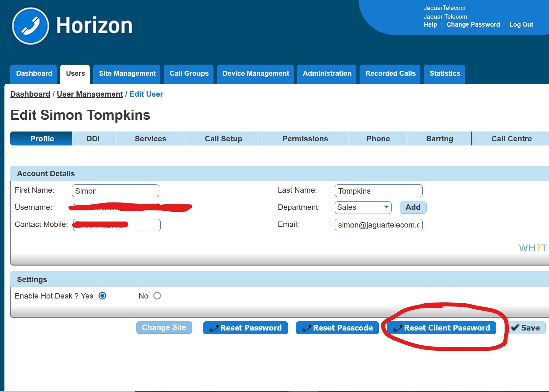Viewport: 549px width, 392px height.
Task: Click the Email input field
Action: click(x=378, y=225)
